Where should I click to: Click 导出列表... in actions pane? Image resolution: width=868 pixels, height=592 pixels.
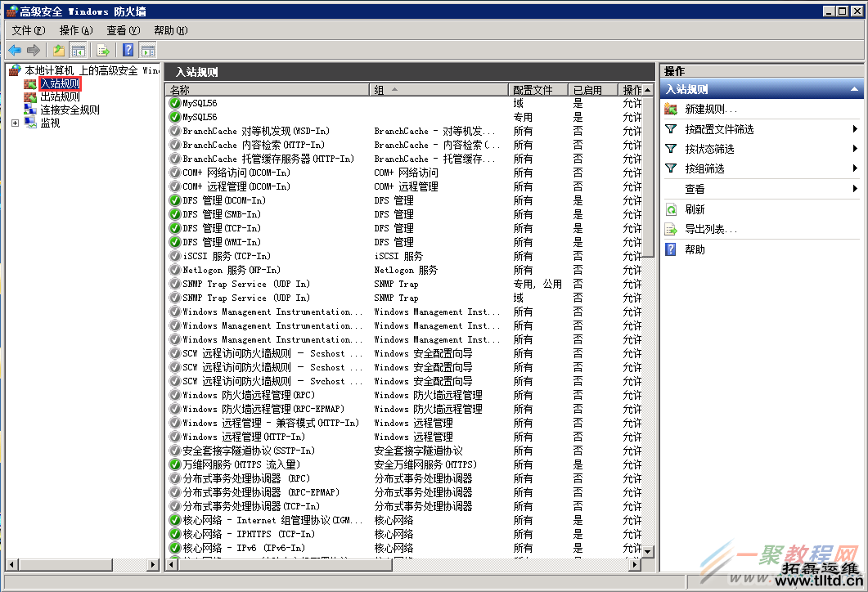[x=711, y=230]
